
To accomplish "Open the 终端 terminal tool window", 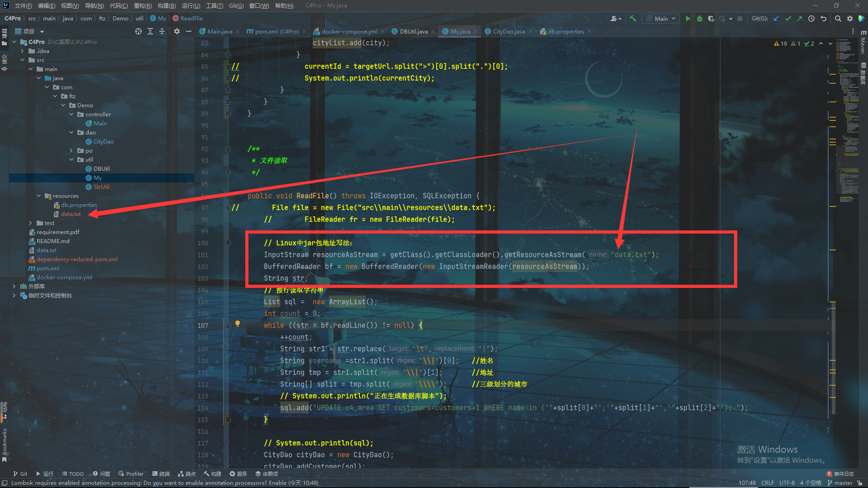I will (x=161, y=474).
